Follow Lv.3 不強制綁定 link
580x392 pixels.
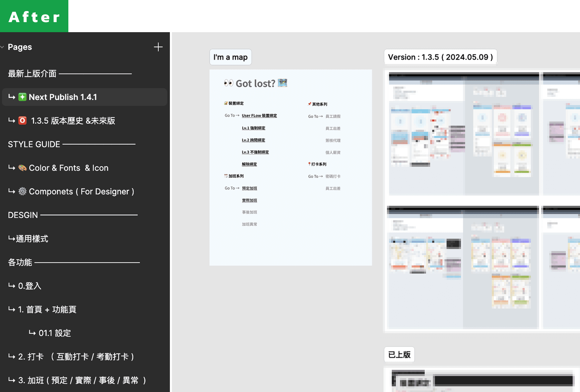(x=255, y=152)
